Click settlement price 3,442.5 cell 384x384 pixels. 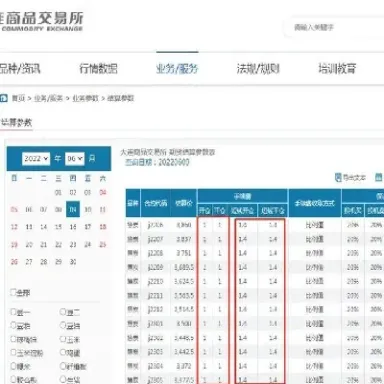click(184, 352)
